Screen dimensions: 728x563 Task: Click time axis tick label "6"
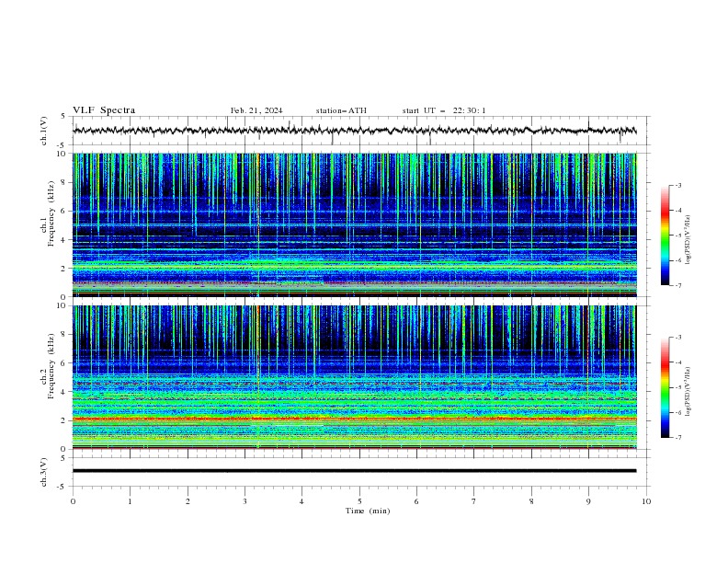point(416,501)
